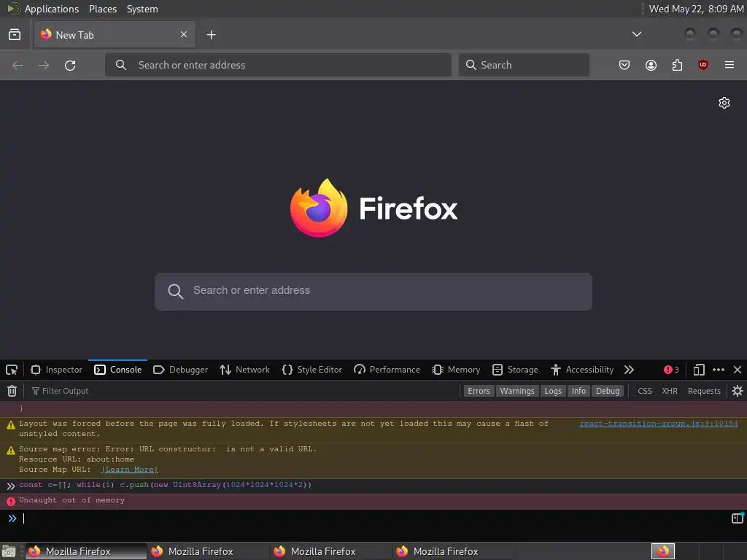This screenshot has width=747, height=560.
Task: Click the Filter Output field
Action: (x=243, y=391)
